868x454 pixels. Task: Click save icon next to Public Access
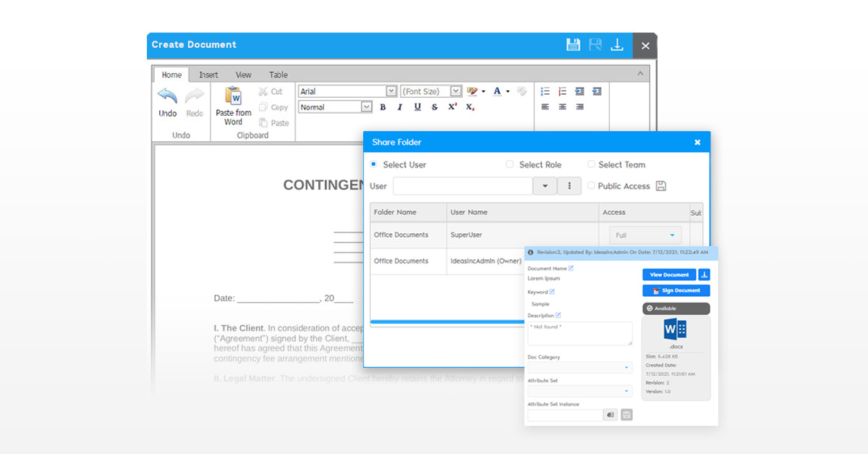(660, 186)
